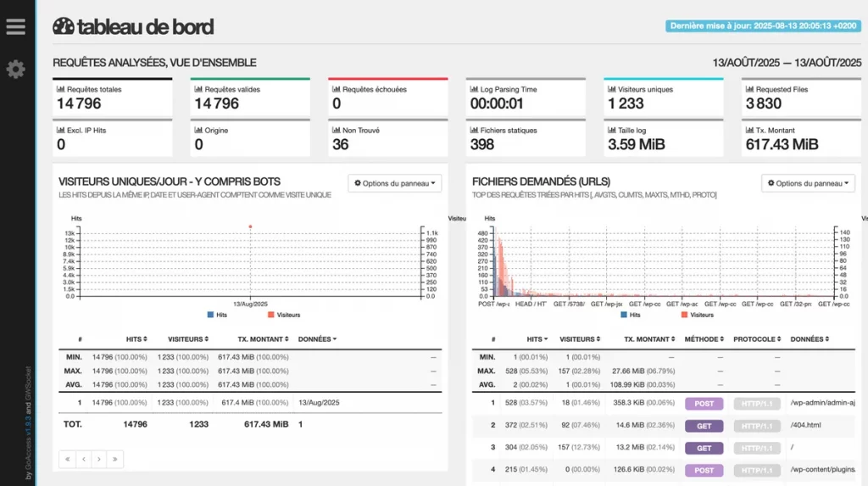Viewport: 868px width, 486px height.
Task: Expand Données column dropdown in visitors table
Action: pyautogui.click(x=316, y=338)
